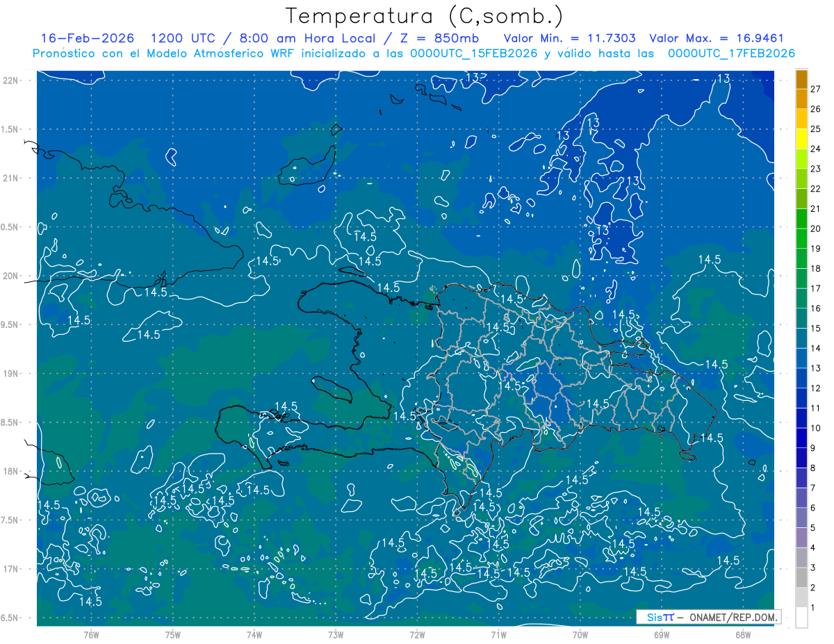This screenshot has width=834, height=644.
Task: Select "Valor Max. = 16.9461" text
Action: click(716, 38)
